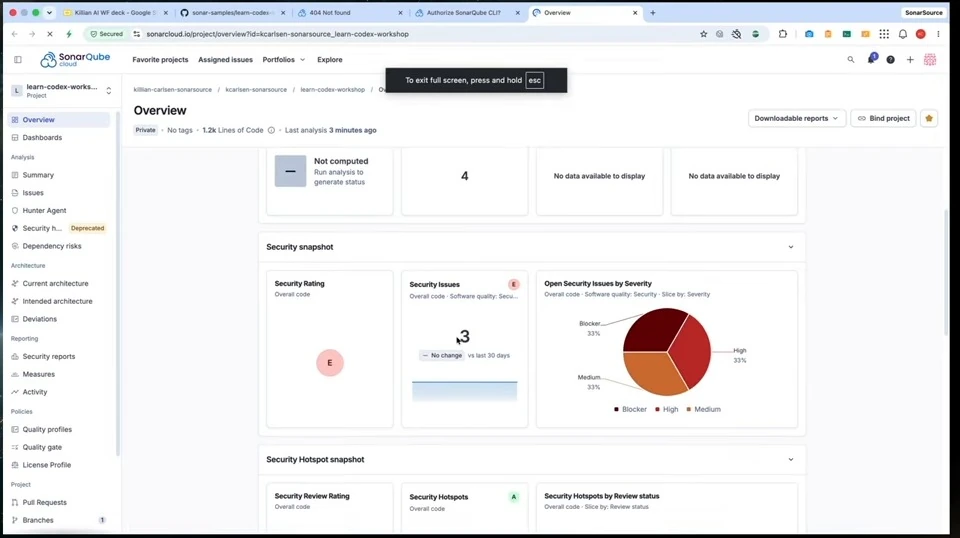This screenshot has width=960, height=538.
Task: Go to Assigned issues
Action: coord(225,60)
